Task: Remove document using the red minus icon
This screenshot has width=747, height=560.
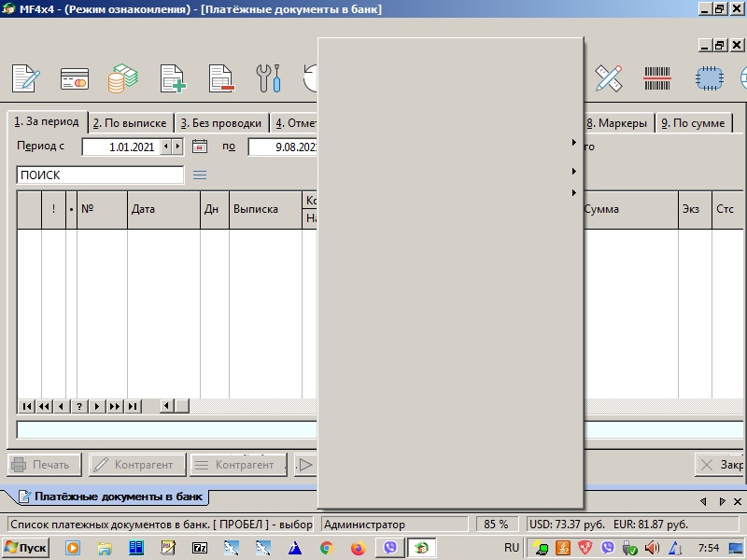Action: click(x=220, y=78)
